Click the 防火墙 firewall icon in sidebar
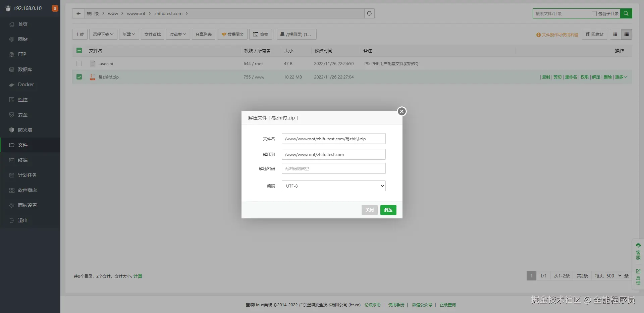This screenshot has width=644, height=313. (12, 130)
